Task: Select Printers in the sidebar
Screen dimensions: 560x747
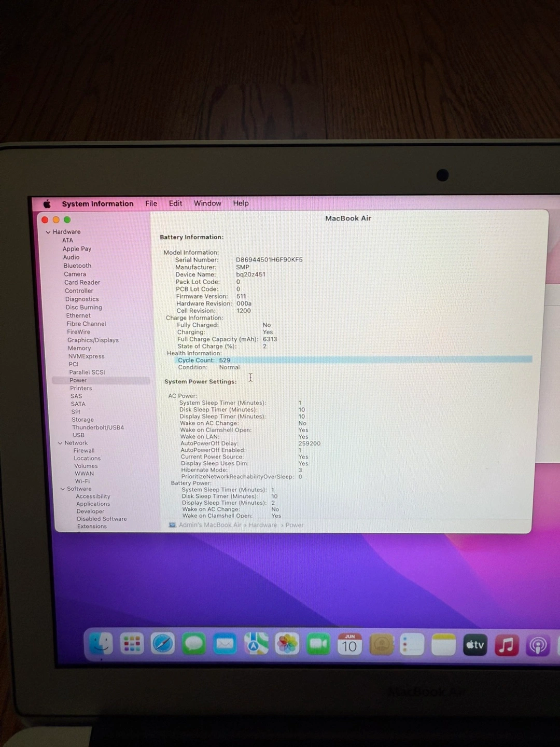Action: click(x=81, y=388)
